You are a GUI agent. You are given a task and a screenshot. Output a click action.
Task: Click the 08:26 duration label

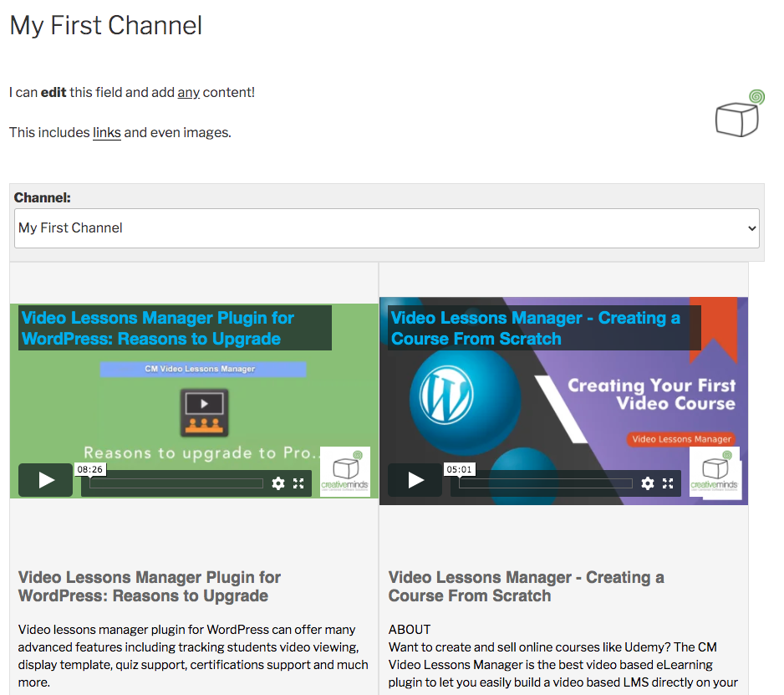click(90, 469)
